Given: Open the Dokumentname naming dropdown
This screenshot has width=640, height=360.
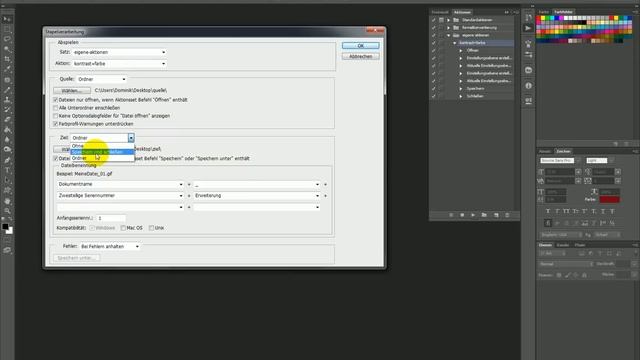Looking at the screenshot, I should click(120, 184).
